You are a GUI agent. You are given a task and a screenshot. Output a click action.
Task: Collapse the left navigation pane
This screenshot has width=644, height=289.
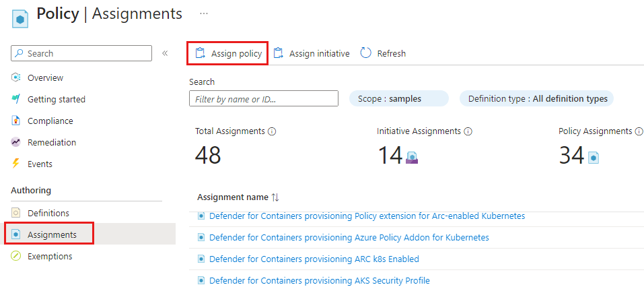[165, 53]
